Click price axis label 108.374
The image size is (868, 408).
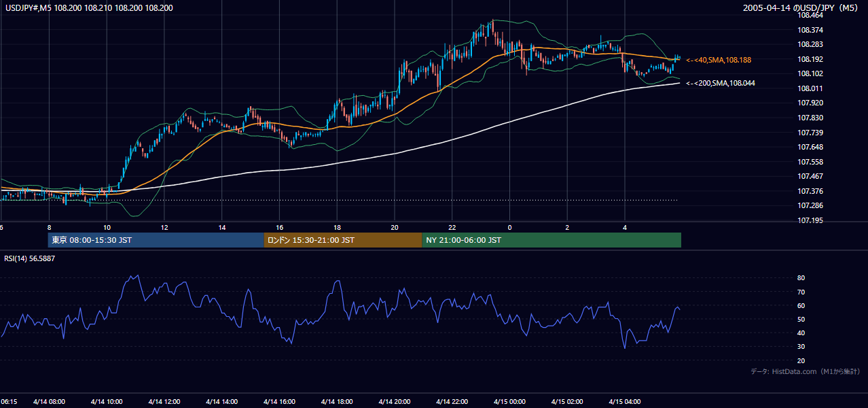coord(811,30)
